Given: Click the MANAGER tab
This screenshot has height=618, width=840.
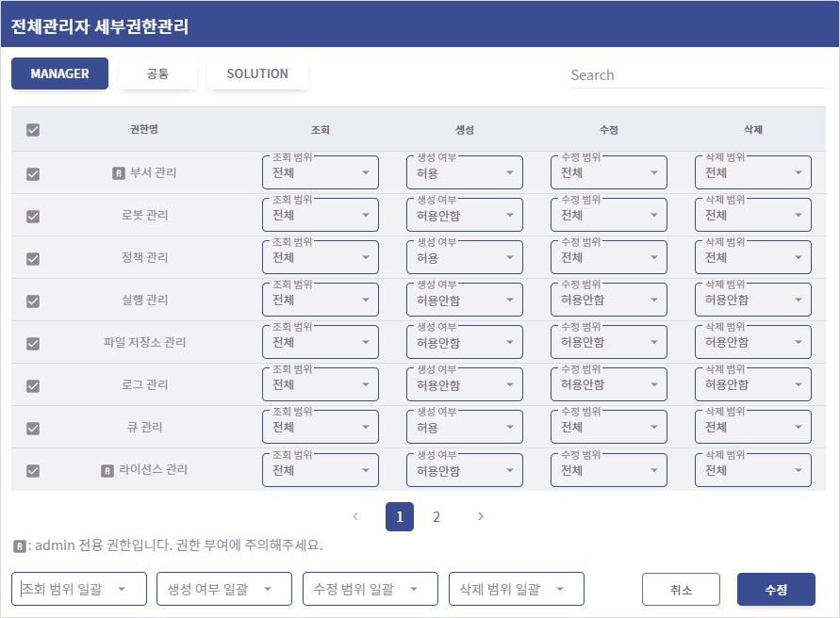Looking at the screenshot, I should tap(59, 73).
